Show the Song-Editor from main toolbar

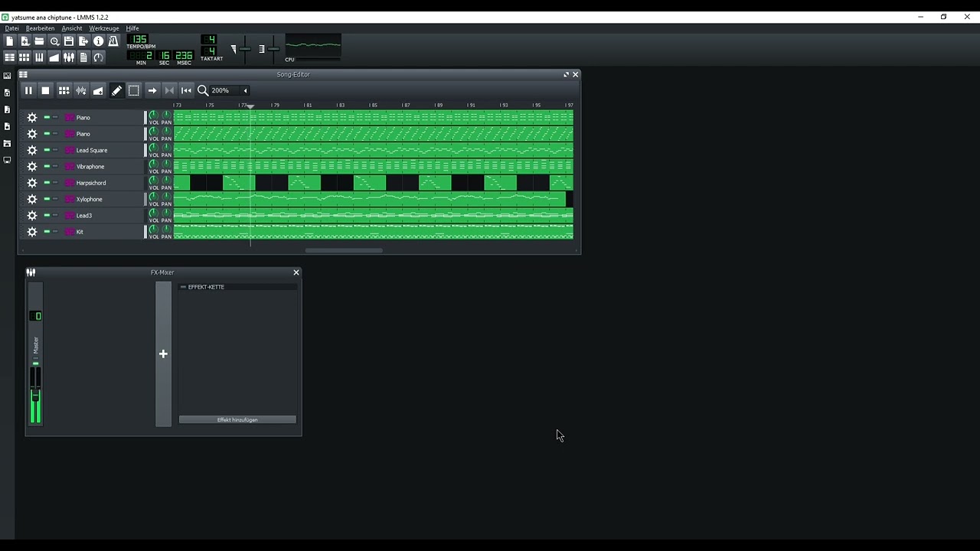(9, 57)
